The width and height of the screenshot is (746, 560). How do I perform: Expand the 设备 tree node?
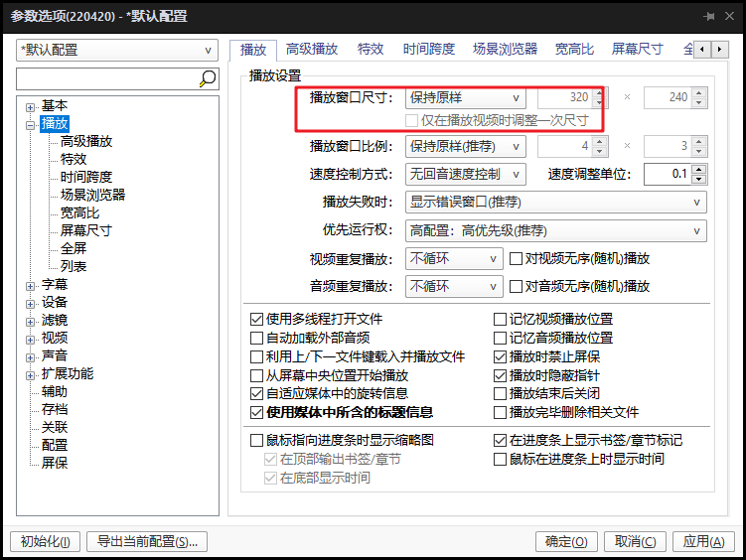click(x=30, y=304)
